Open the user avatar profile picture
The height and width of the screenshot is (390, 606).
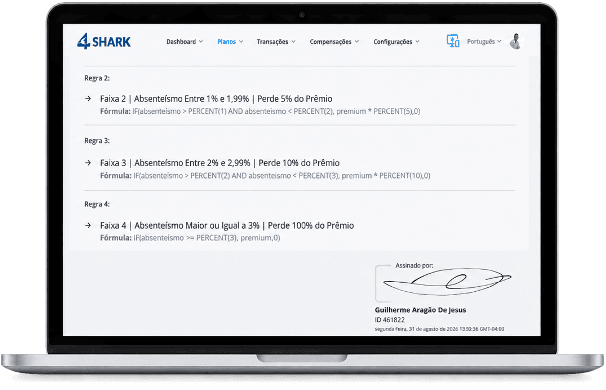coord(515,41)
